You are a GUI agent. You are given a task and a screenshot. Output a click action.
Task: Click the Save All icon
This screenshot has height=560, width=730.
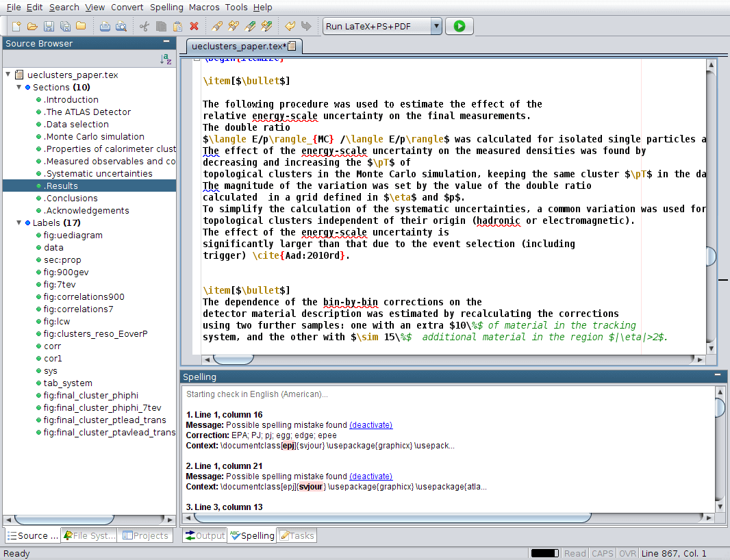coord(64,26)
